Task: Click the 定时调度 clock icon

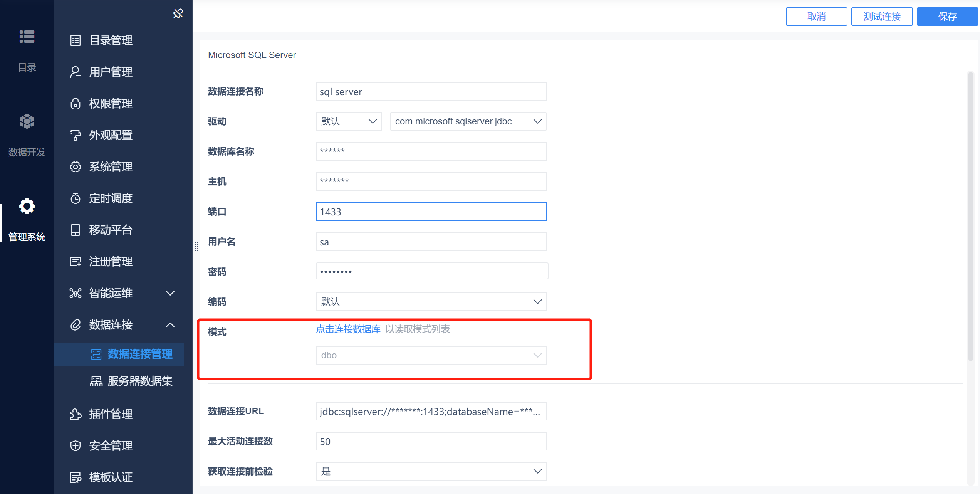Action: coord(76,198)
